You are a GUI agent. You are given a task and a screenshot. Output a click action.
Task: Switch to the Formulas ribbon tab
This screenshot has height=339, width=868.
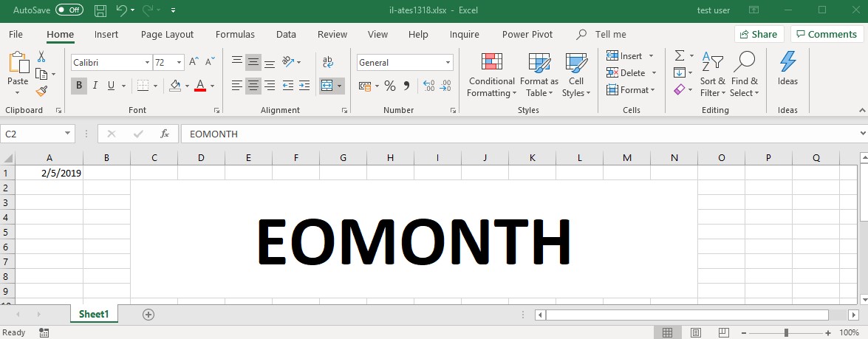235,34
